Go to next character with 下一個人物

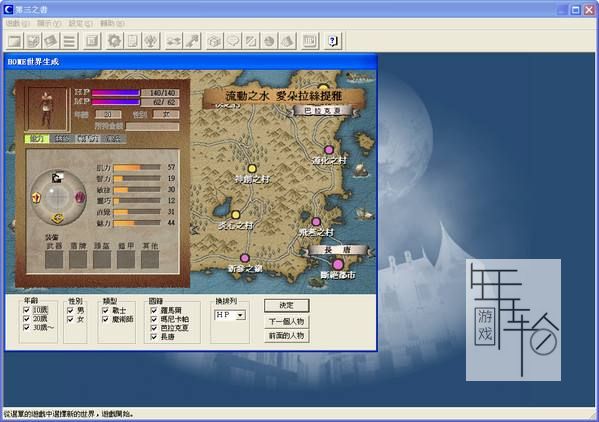coord(287,322)
